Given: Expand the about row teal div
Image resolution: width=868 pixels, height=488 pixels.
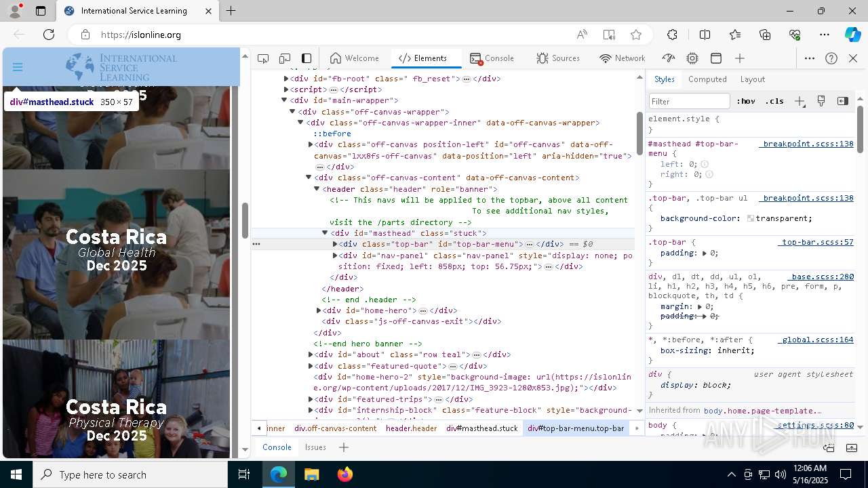Looking at the screenshot, I should pos(311,354).
